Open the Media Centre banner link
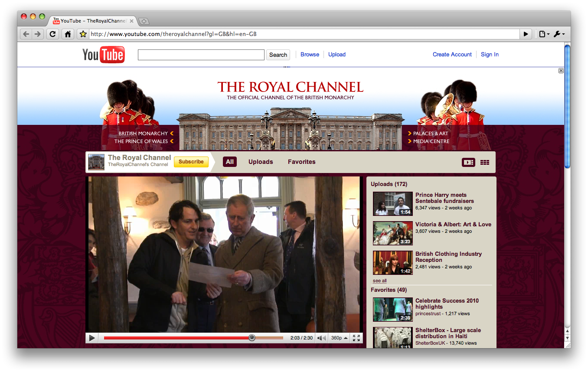 click(429, 141)
